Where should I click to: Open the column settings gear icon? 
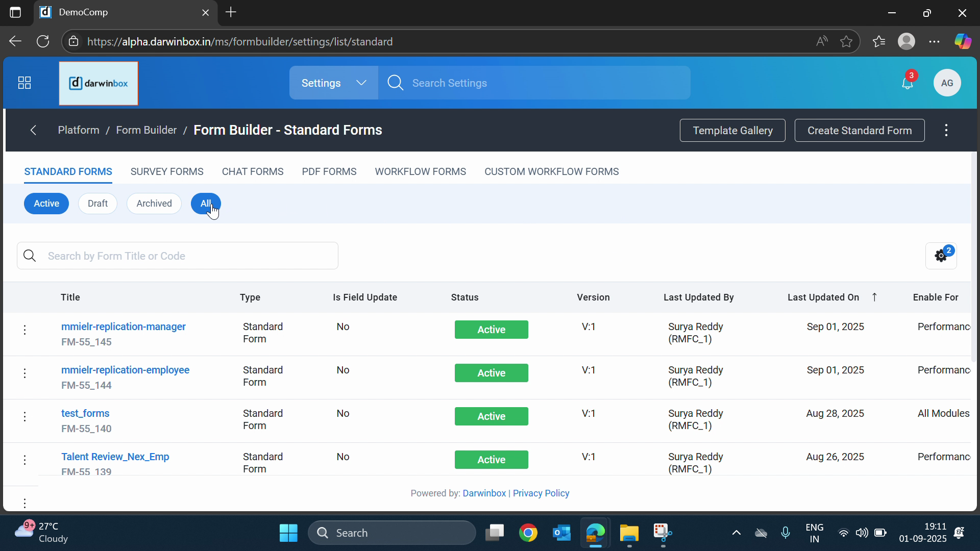[941, 256]
